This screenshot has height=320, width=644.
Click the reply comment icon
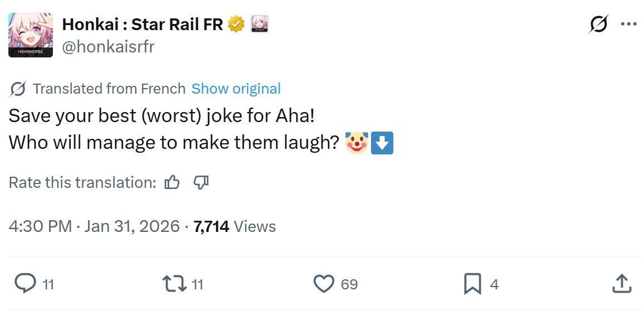25,284
